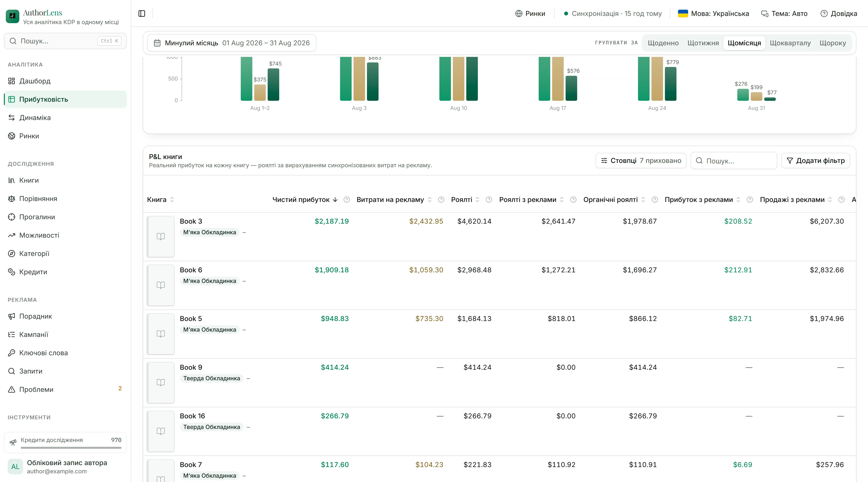
Task: Click the AuthorLens logo icon
Action: click(13, 16)
